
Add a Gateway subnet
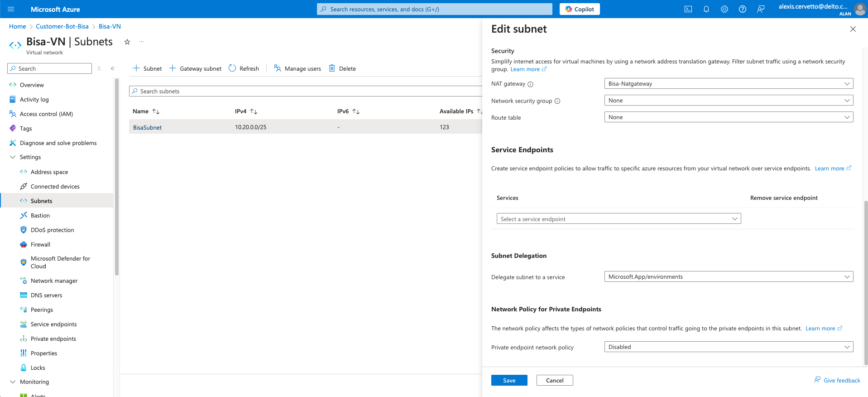pyautogui.click(x=195, y=68)
